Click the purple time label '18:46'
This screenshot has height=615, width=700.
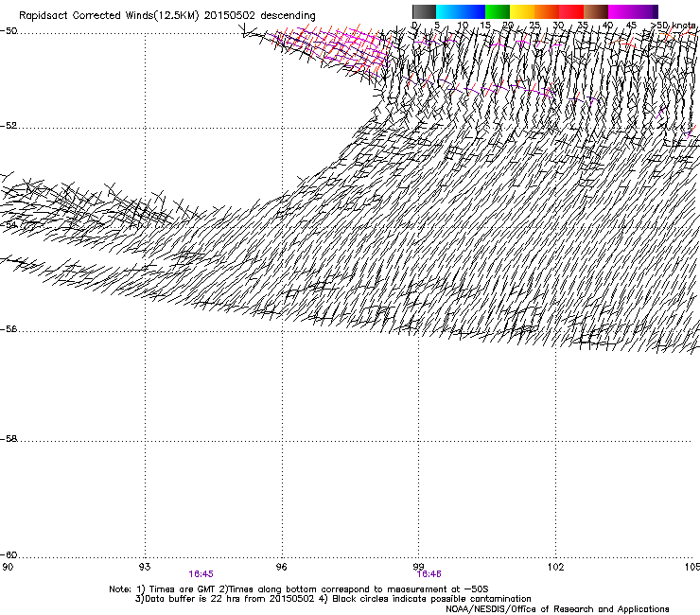click(x=429, y=574)
